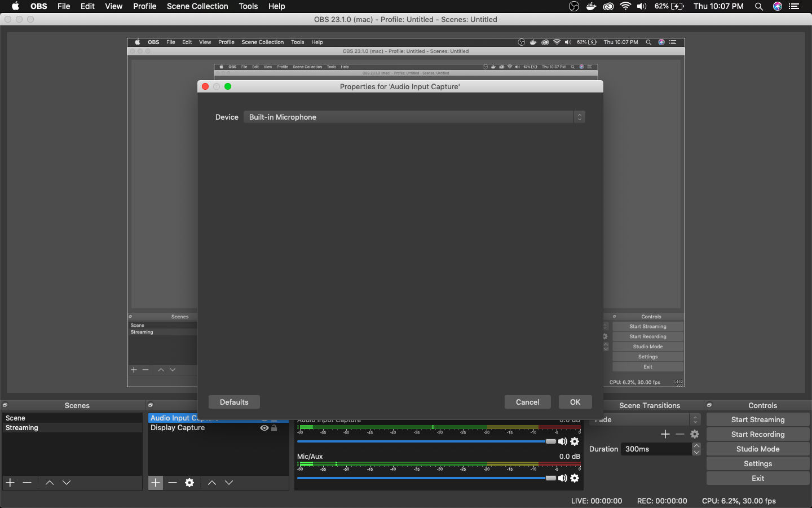Open the File menu
Image resolution: width=812 pixels, height=508 pixels.
(x=64, y=6)
